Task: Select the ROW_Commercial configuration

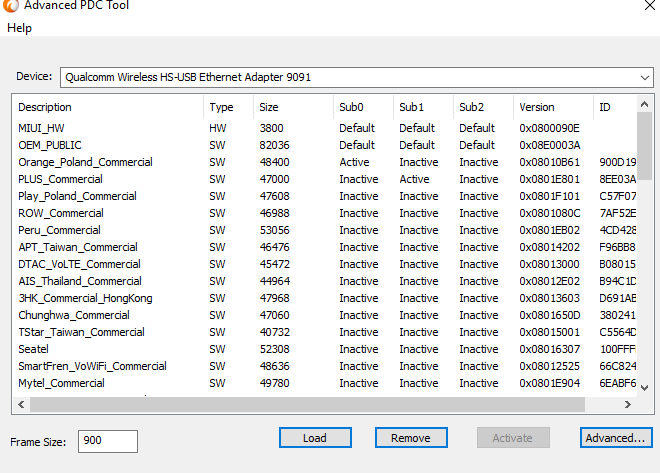Action: coord(60,213)
